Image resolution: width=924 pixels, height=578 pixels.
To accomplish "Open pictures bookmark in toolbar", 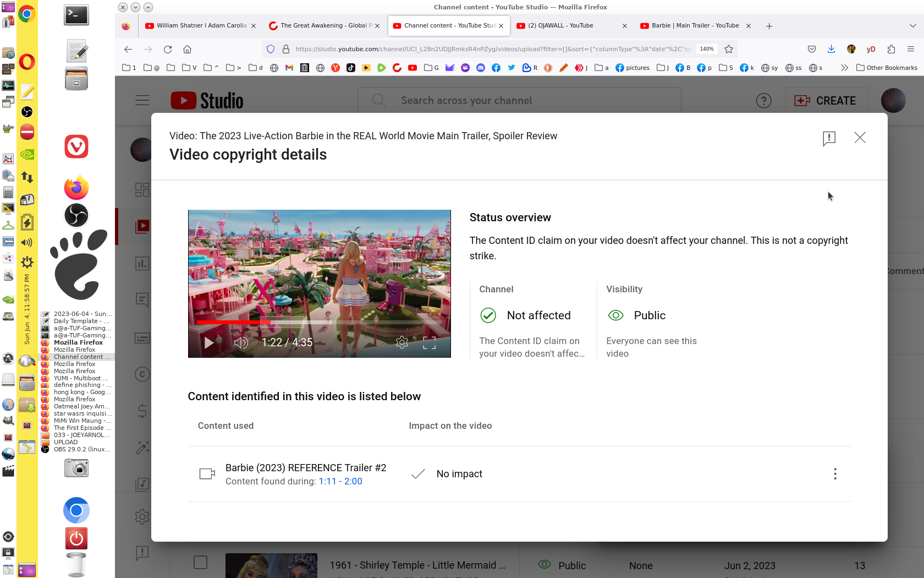I will pyautogui.click(x=632, y=68).
